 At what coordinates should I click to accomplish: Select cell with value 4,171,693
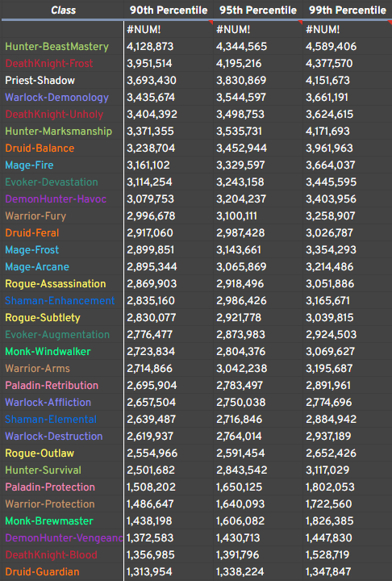click(x=348, y=132)
